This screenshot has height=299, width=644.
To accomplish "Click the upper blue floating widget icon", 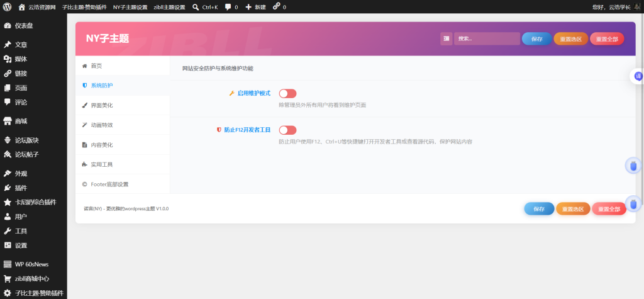I will point(633,166).
